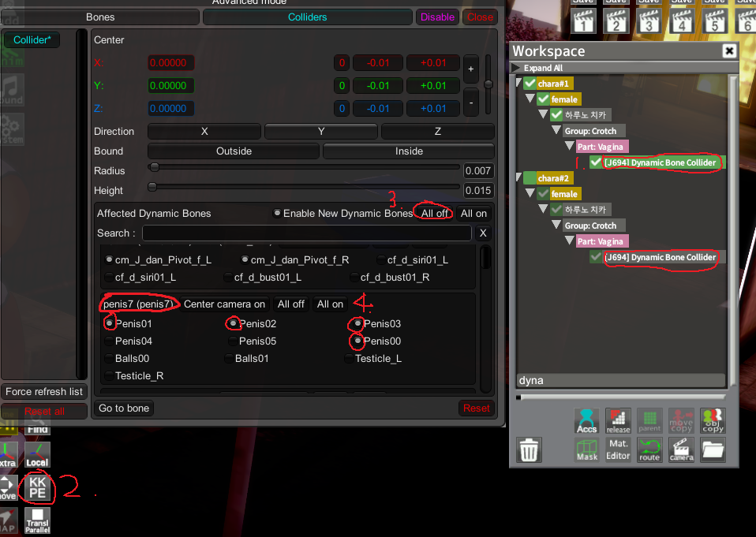Collapse the chara#2 tree node
The height and width of the screenshot is (537, 756).
[518, 178]
